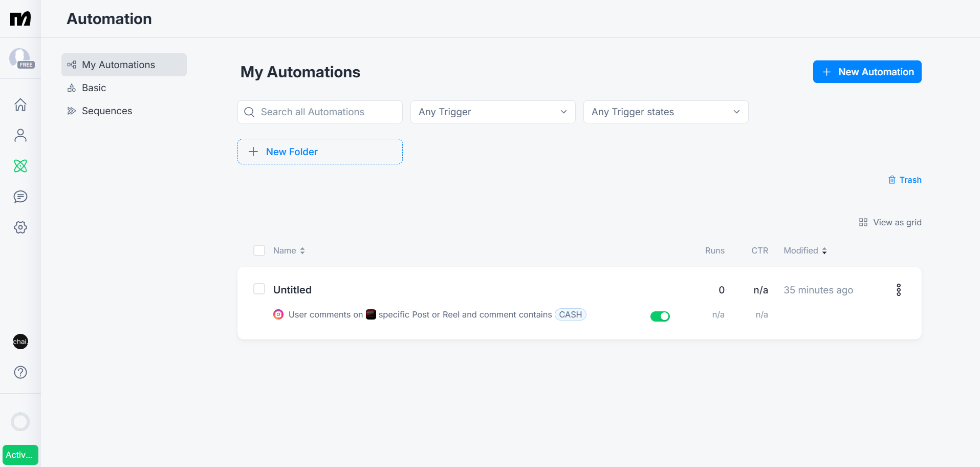
Task: Open the Home icon in sidebar
Action: [x=20, y=104]
